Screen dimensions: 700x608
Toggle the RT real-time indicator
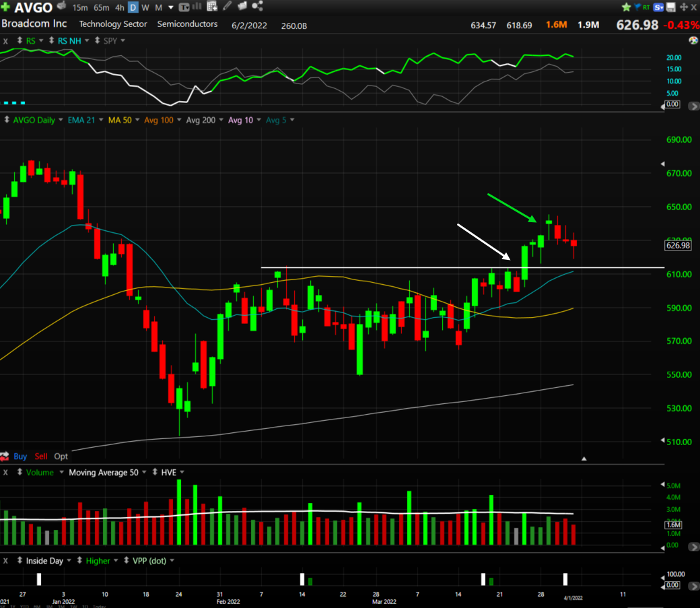646,7
